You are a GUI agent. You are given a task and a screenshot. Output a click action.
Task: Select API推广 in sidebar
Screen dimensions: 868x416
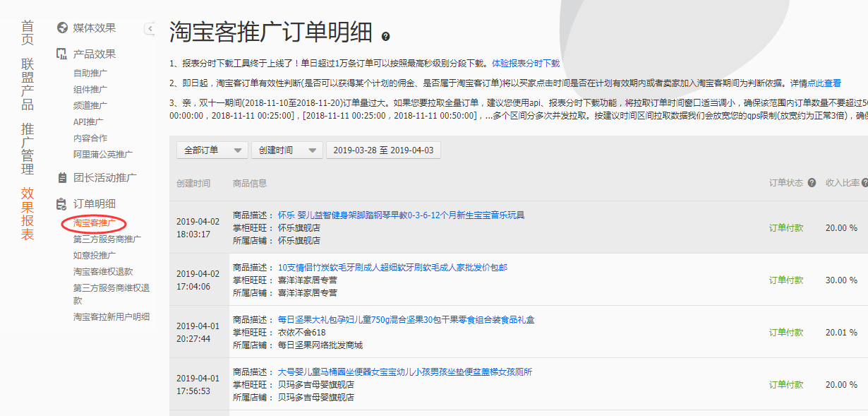(x=88, y=121)
